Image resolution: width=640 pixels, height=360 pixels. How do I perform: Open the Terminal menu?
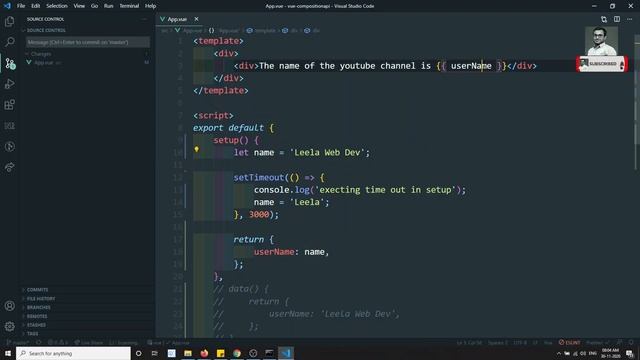pos(129,6)
